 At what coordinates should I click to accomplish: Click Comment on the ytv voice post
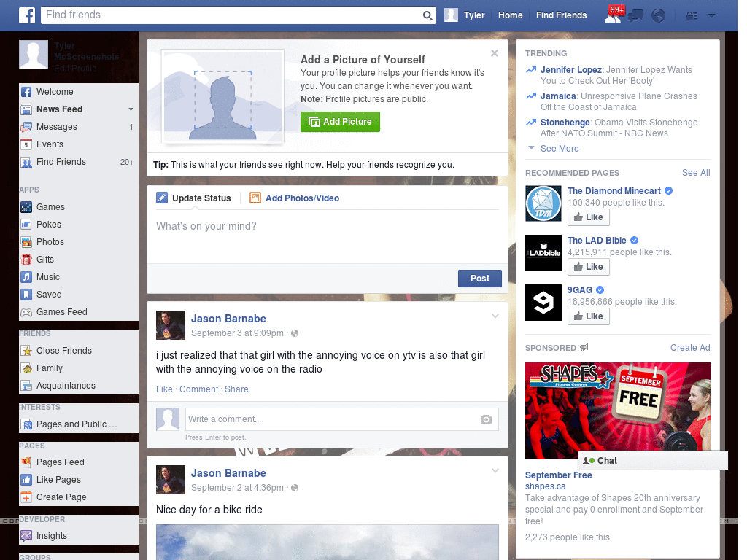point(198,389)
